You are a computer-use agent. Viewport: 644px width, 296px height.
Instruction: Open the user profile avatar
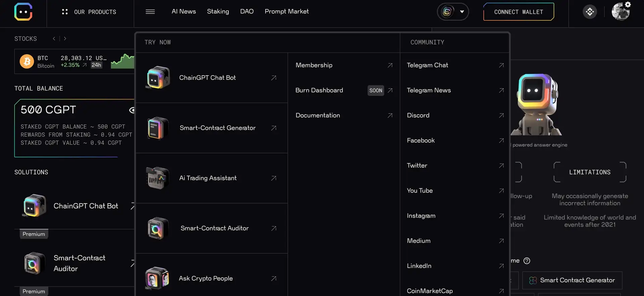620,12
